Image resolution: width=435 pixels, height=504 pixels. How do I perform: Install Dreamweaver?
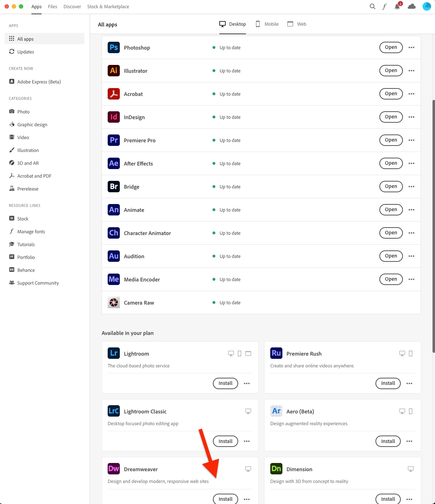225,499
